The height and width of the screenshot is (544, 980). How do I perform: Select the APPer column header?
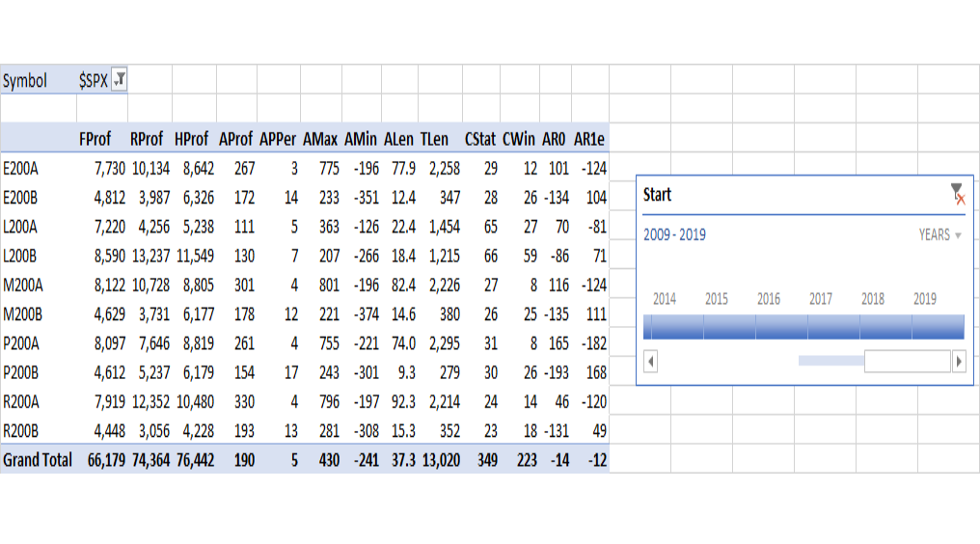coord(278,139)
